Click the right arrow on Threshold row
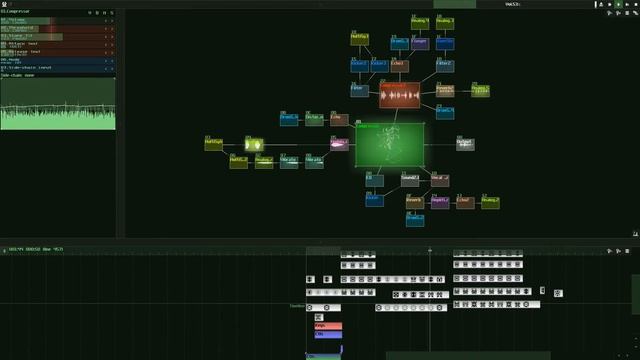 click(112, 29)
